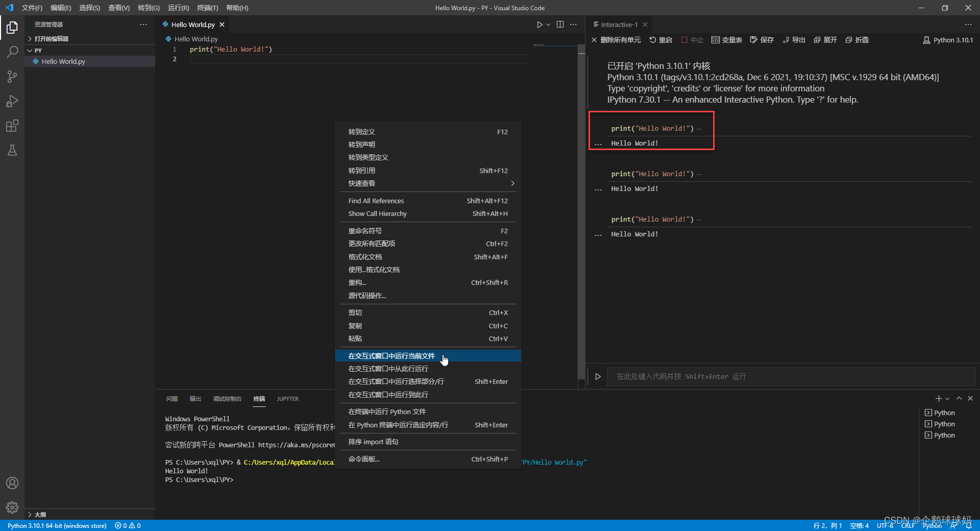Open the Testing view (beaker icon)

click(x=12, y=150)
